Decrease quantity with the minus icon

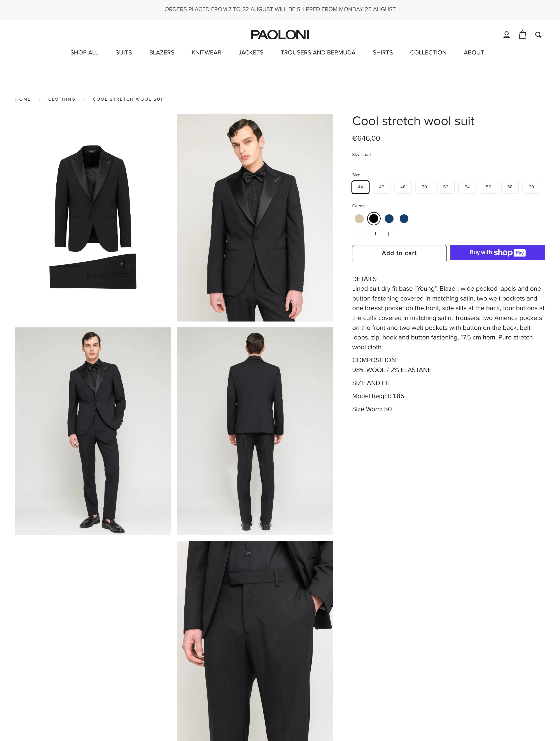click(x=362, y=234)
